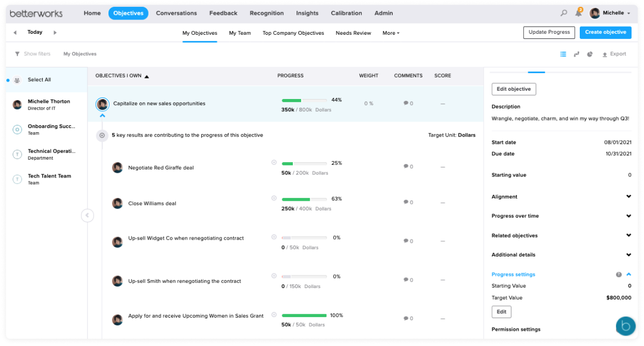
Task: Sort by Objectives I Own column arrow
Action: pyautogui.click(x=147, y=76)
